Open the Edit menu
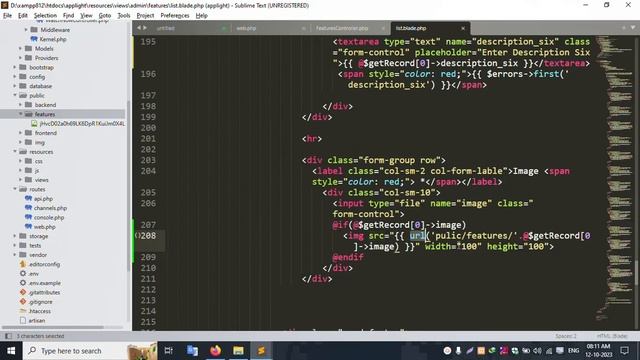The width and height of the screenshot is (640, 360). pos(23,16)
